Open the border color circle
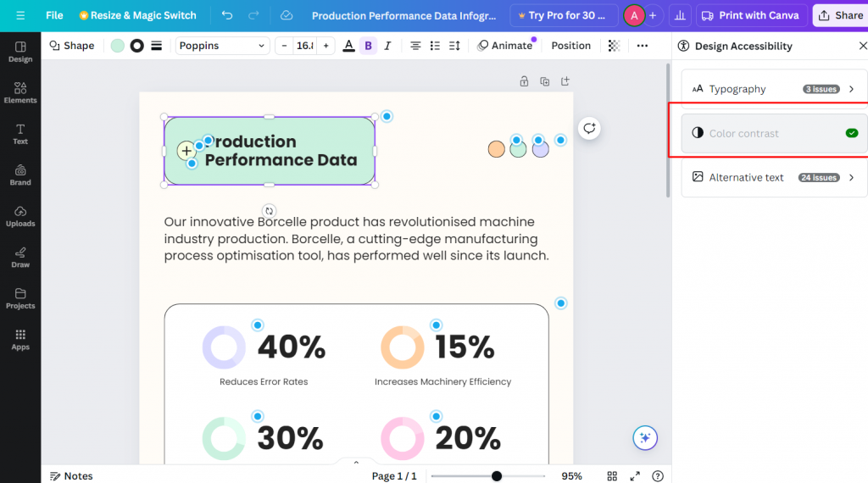Image resolution: width=868 pixels, height=483 pixels. click(x=136, y=46)
